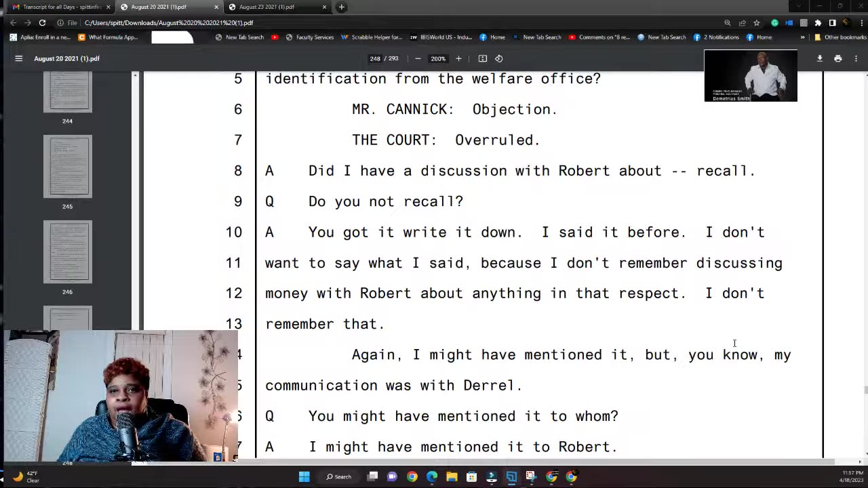Open Other bookmarks folder
Image resolution: width=868 pixels, height=488 pixels.
[x=840, y=37]
